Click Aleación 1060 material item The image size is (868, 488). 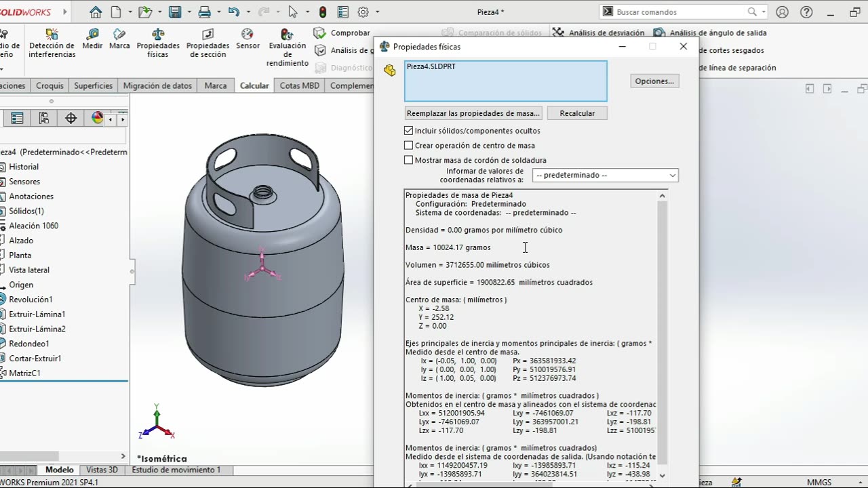click(33, 225)
